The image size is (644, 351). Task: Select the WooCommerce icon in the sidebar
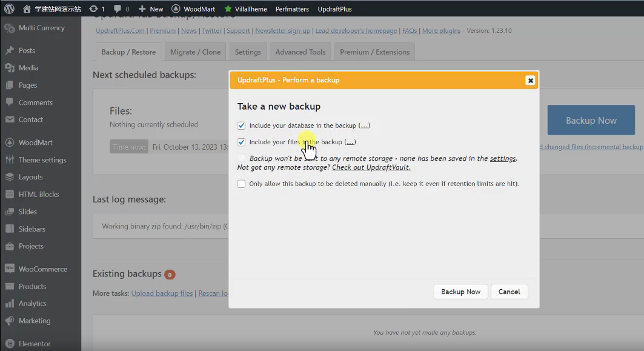10,269
